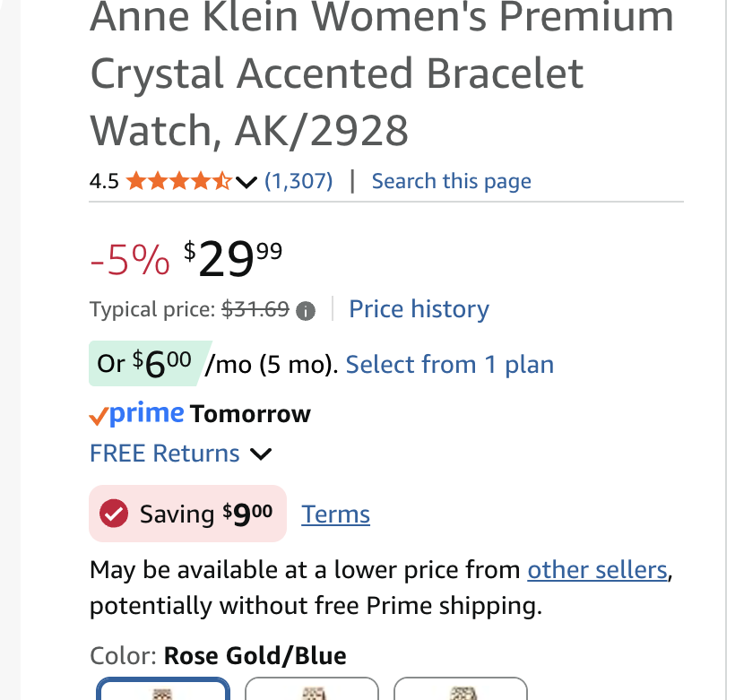Expand the FREE Returns dropdown arrow
Image resolution: width=735 pixels, height=700 pixels.
(261, 454)
